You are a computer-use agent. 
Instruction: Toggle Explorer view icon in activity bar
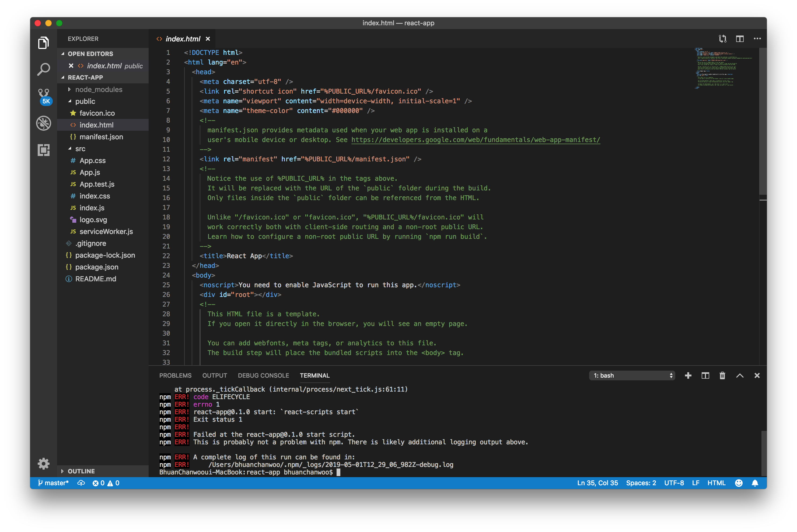click(43, 43)
